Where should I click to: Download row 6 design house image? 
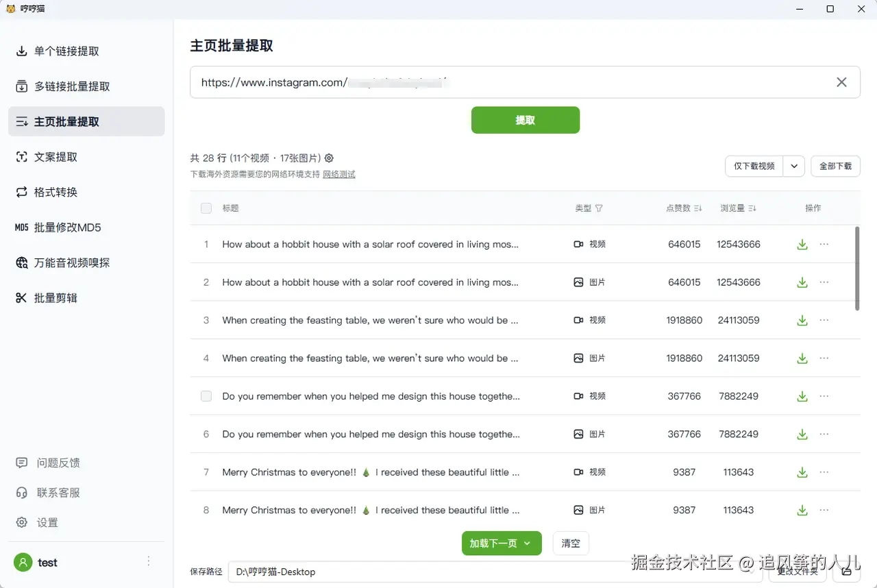[x=802, y=434]
